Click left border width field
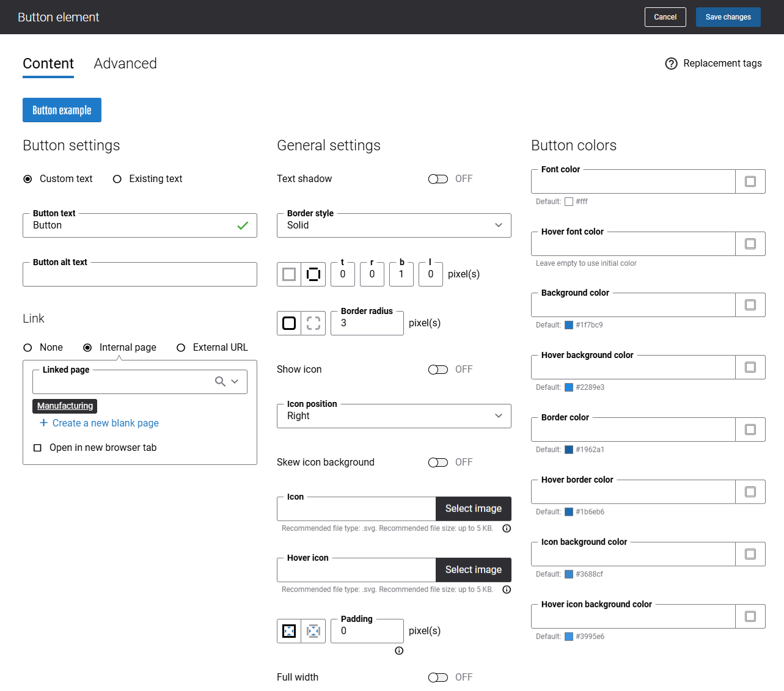This screenshot has width=784, height=691. coord(431,274)
